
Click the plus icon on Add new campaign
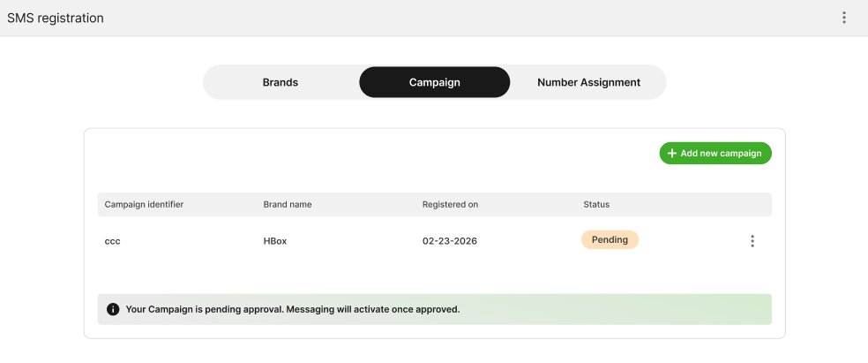(x=672, y=154)
